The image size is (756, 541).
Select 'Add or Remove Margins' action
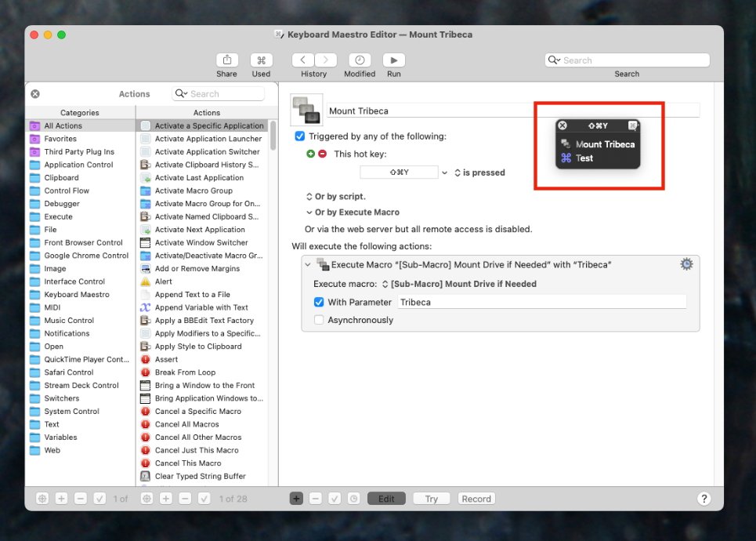(202, 268)
